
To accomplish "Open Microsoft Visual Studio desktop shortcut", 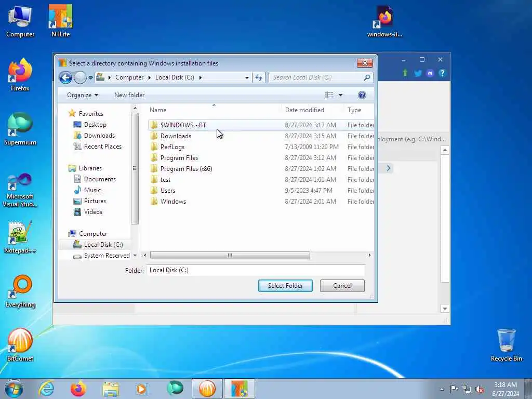I will pos(20,190).
